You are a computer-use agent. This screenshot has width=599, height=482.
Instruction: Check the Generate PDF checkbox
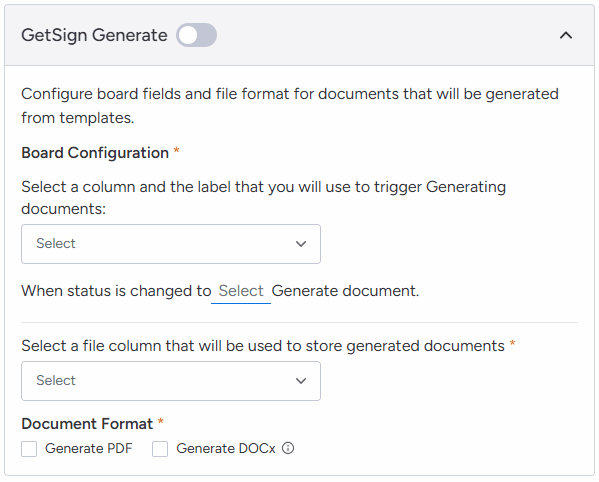point(29,449)
